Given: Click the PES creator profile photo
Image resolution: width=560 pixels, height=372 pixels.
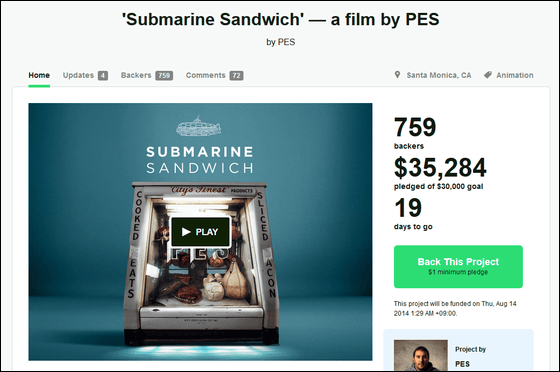Looking at the screenshot, I should 421,355.
